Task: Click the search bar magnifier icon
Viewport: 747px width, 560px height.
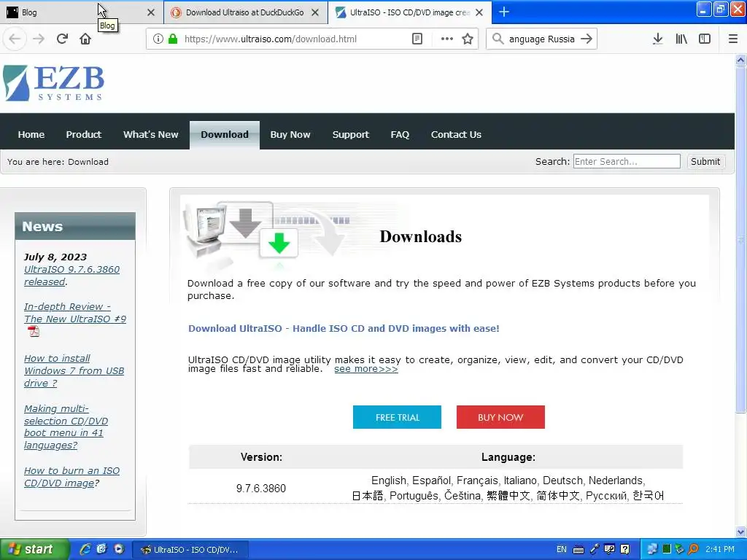Action: [498, 39]
